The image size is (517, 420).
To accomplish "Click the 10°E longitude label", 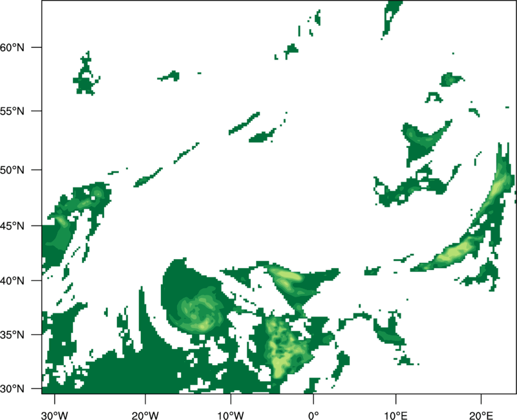I will click(x=396, y=415).
